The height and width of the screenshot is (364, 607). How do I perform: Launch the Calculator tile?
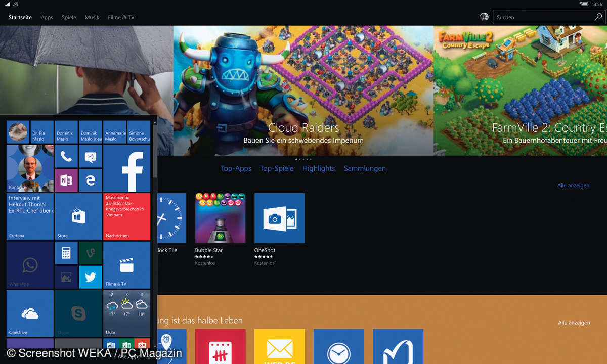point(66,253)
